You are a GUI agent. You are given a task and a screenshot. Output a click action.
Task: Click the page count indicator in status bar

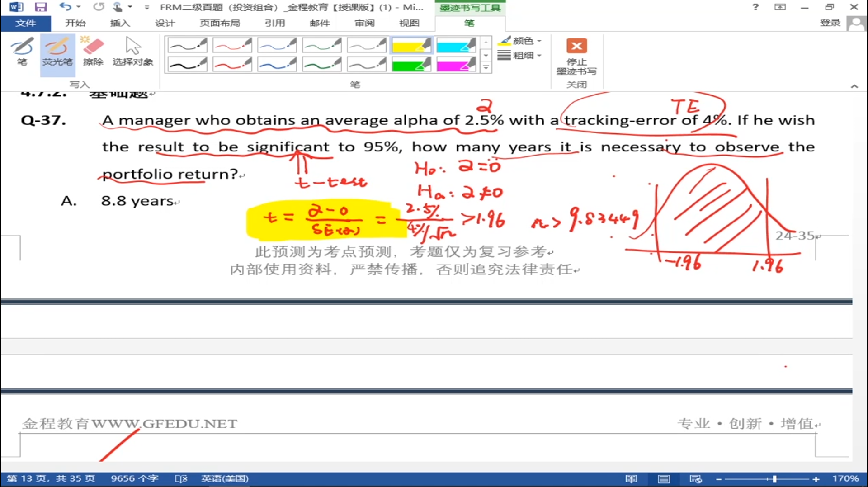coord(51,478)
